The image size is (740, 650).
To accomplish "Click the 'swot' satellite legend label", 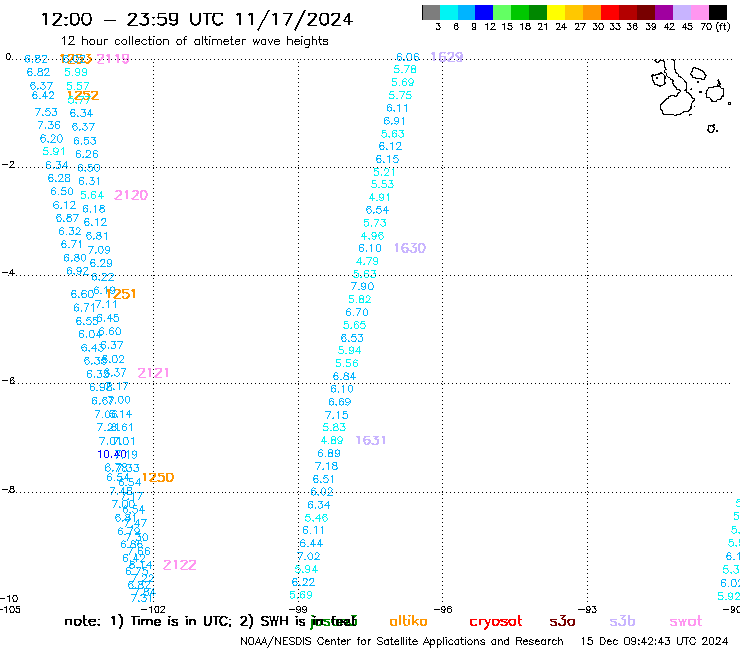I will [686, 622].
